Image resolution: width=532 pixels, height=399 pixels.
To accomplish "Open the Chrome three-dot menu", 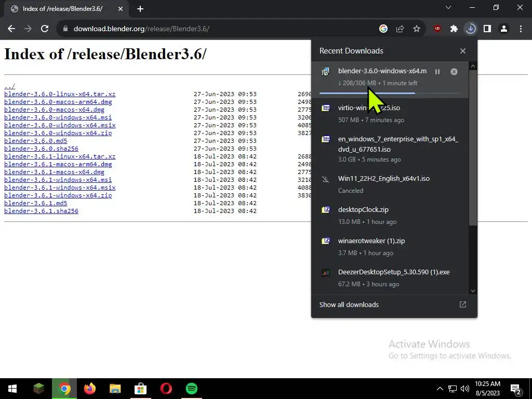I will [x=521, y=29].
